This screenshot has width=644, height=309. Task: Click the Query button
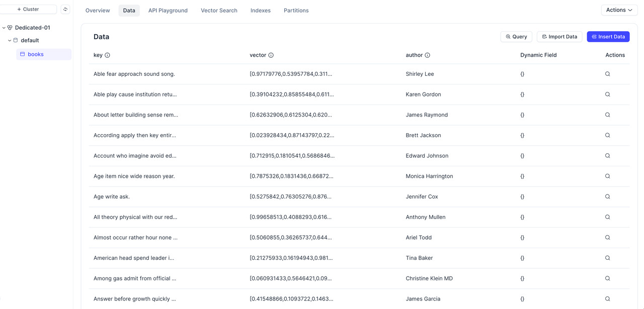(516, 37)
